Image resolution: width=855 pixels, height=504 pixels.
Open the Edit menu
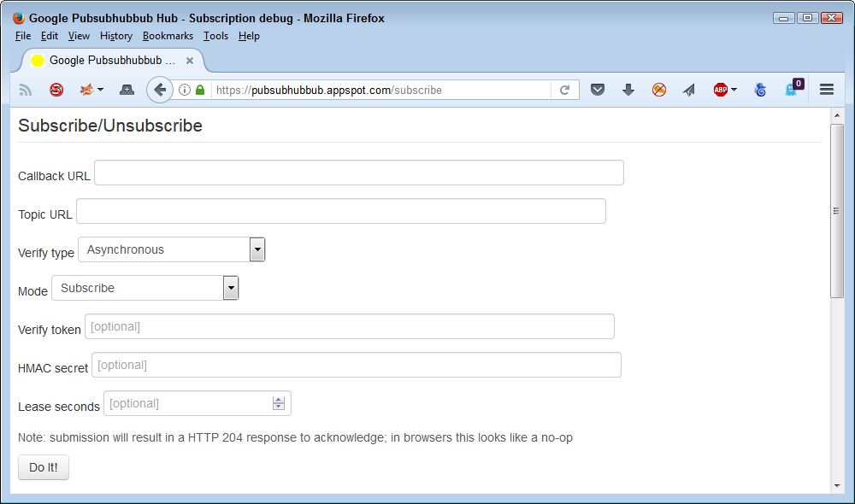click(x=49, y=36)
